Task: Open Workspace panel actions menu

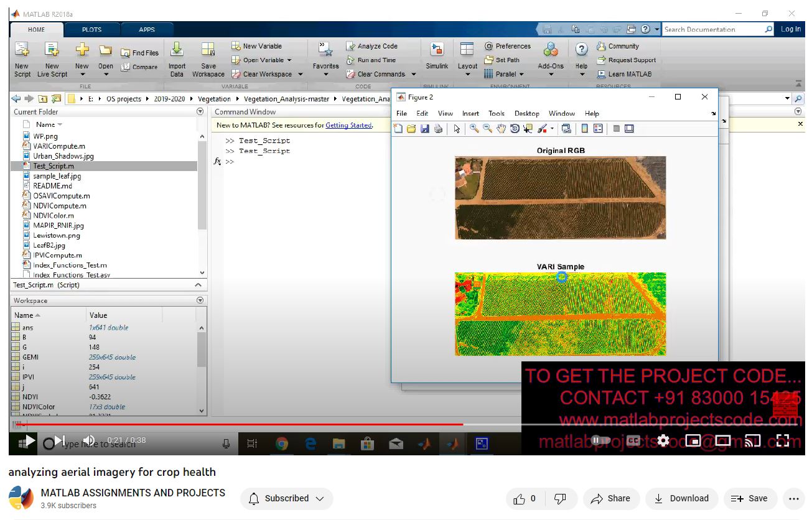Action: coord(200,300)
